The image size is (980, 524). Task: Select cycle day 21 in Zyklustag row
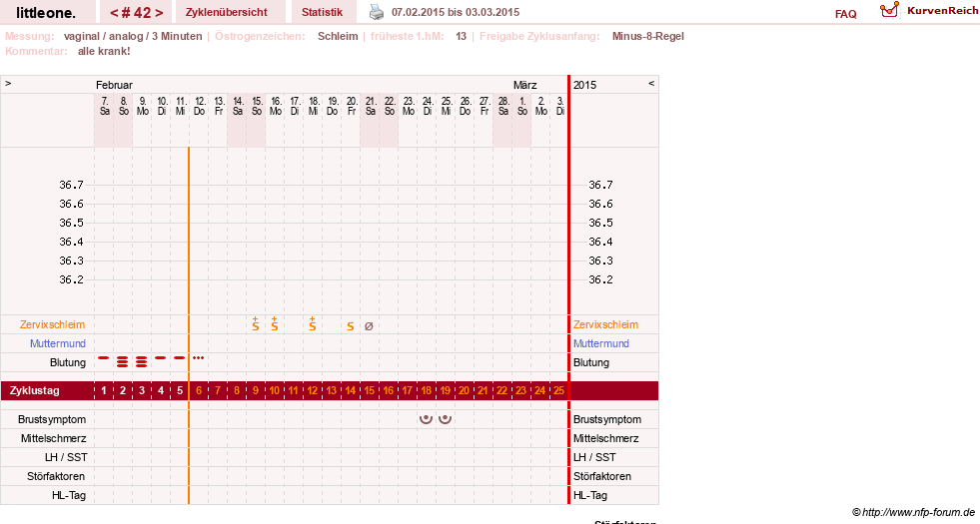coord(483,391)
